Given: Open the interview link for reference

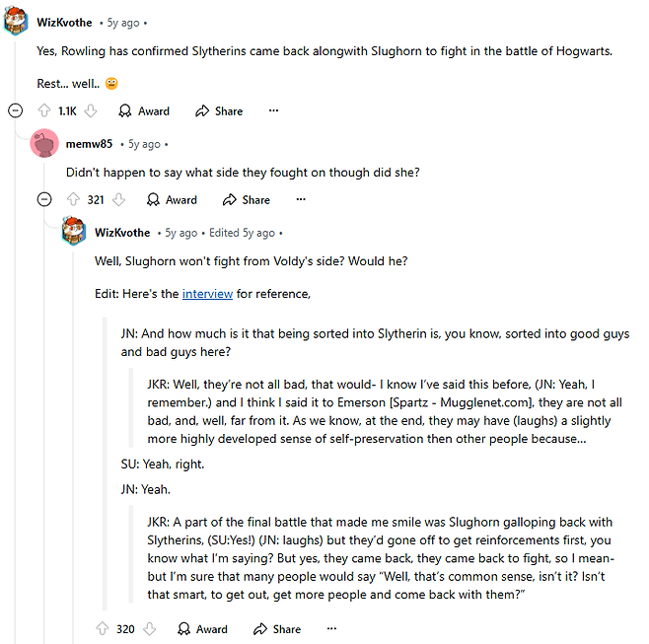Looking at the screenshot, I should tap(206, 294).
